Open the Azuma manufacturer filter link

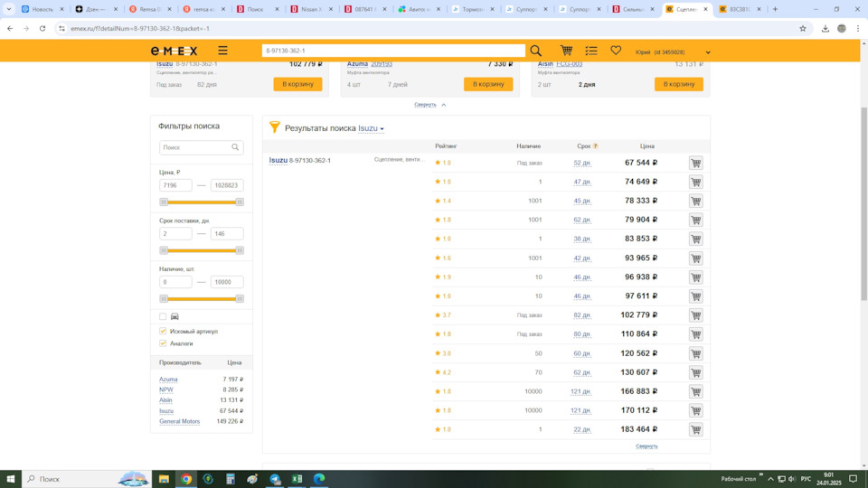pyautogui.click(x=168, y=380)
